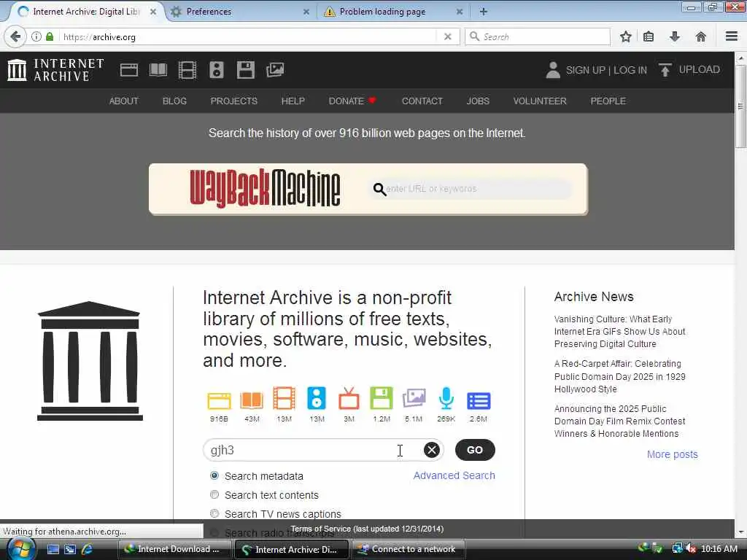Image resolution: width=747 pixels, height=560 pixels.
Task: Click the address bar showing archive.org
Action: coord(248,36)
